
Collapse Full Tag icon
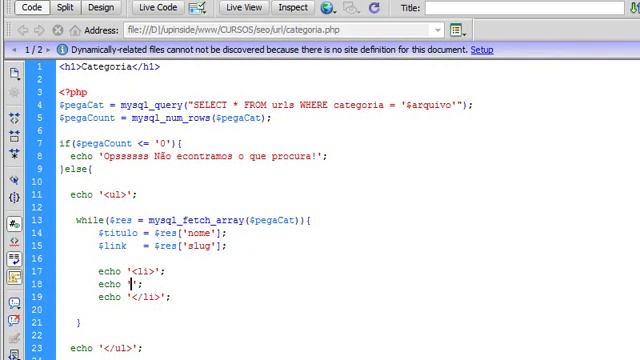pyautogui.click(x=14, y=118)
